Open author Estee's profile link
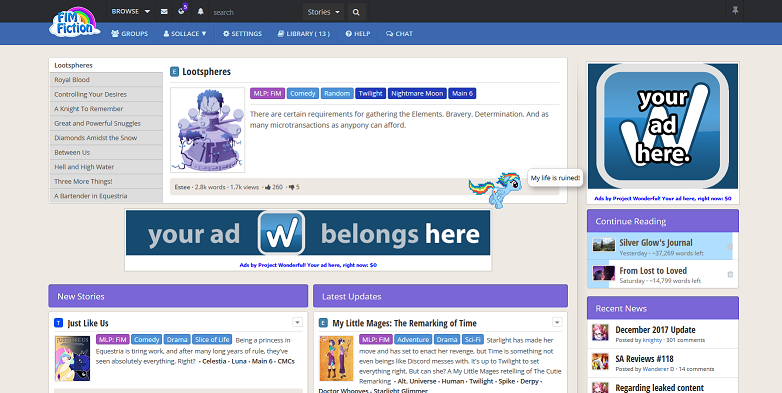The width and height of the screenshot is (782, 393). tap(182, 187)
